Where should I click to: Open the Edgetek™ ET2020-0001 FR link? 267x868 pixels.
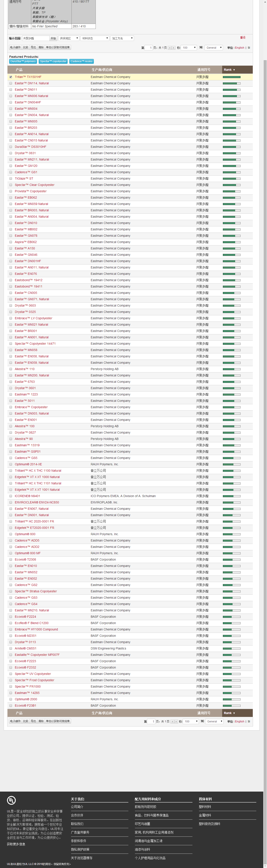coord(34,528)
